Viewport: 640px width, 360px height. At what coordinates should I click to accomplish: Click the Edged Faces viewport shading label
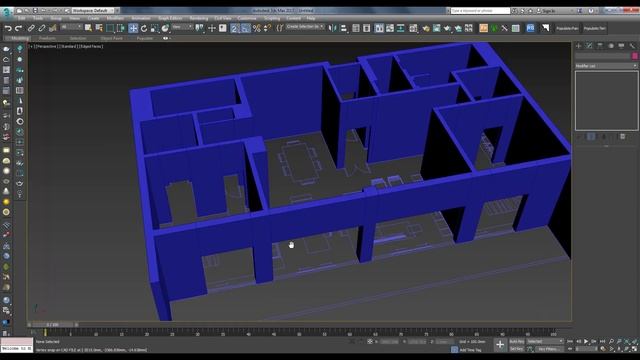coord(91,47)
